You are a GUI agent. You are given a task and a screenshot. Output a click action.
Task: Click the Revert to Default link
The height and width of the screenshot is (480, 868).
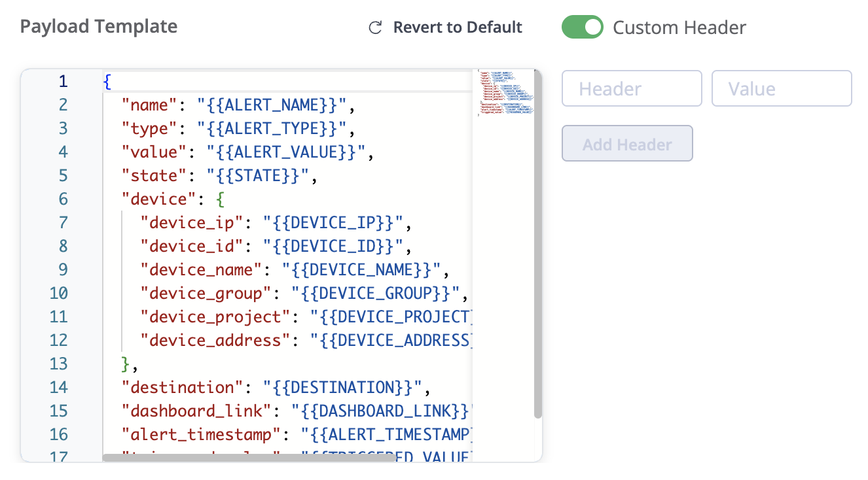(x=457, y=27)
